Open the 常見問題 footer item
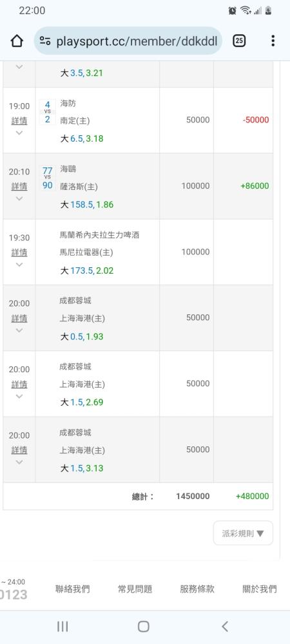Image resolution: width=290 pixels, height=644 pixels. coord(135,589)
